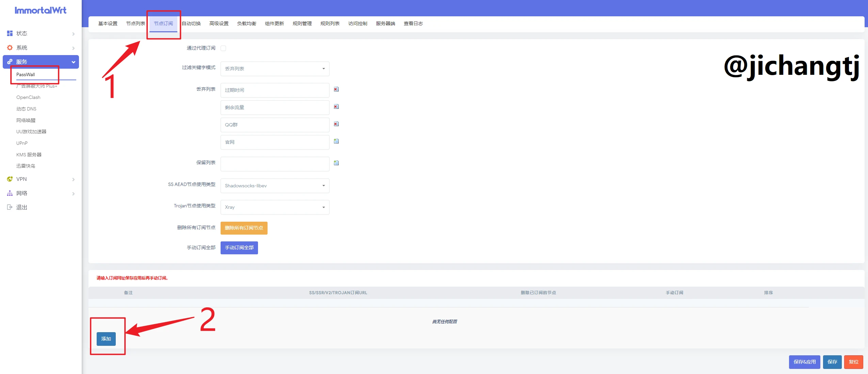Click the 保存 button
868x374 pixels.
[x=832, y=362]
